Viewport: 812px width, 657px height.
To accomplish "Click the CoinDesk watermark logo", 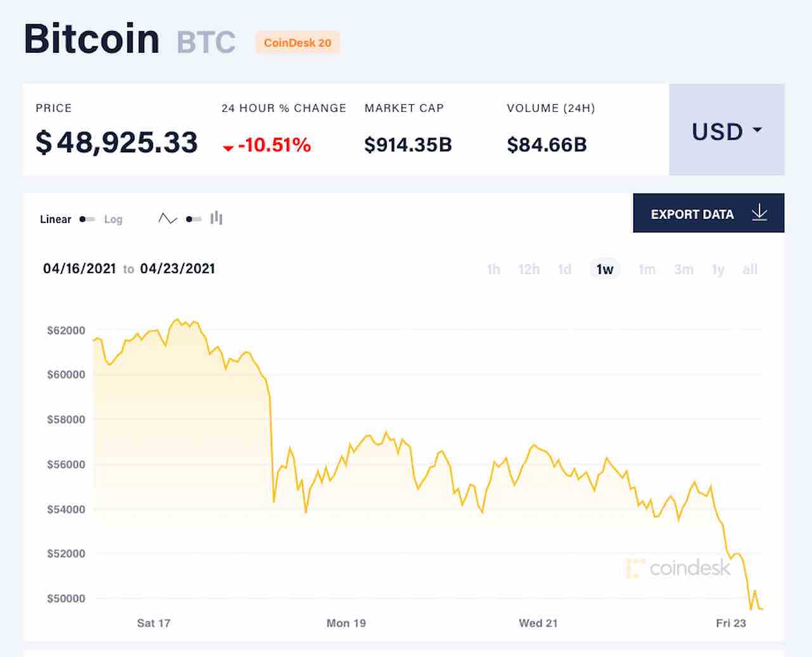I will pos(678,567).
